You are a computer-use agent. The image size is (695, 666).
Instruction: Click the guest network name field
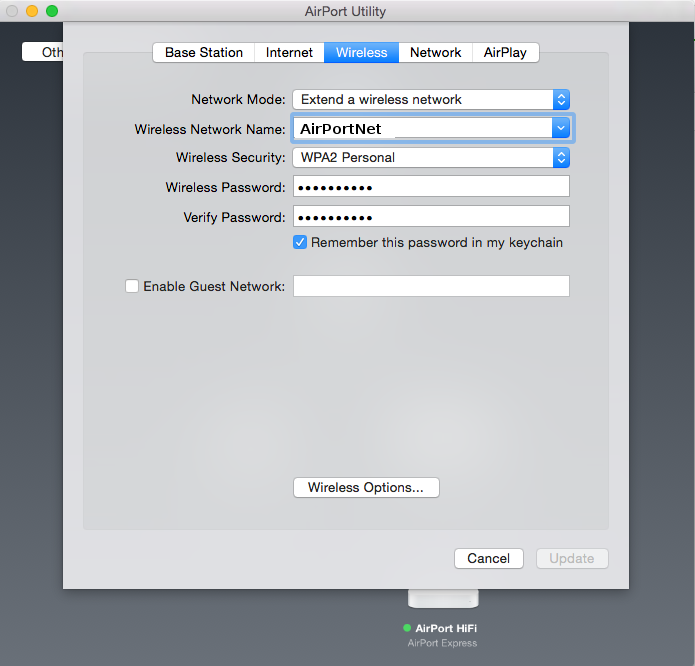pyautogui.click(x=431, y=286)
